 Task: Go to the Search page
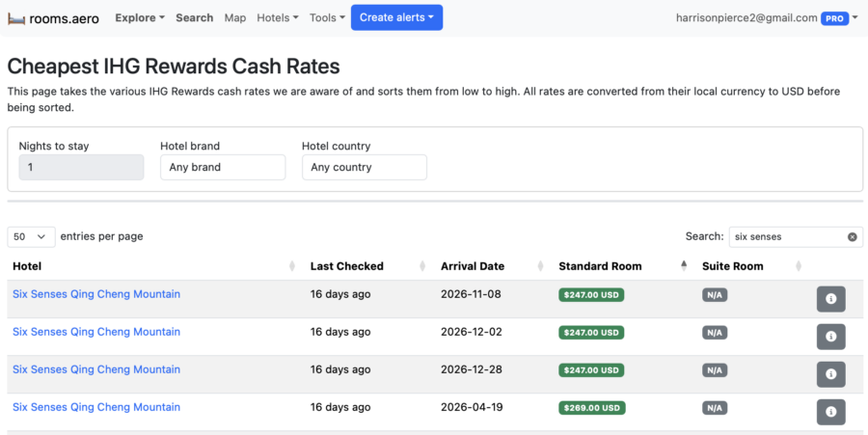(194, 17)
